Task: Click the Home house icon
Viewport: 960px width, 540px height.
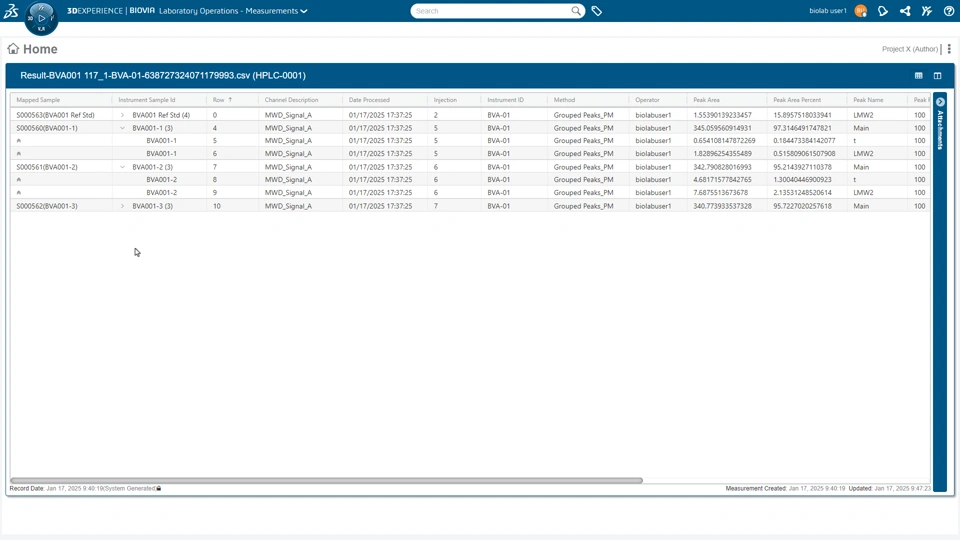Action: (x=13, y=48)
